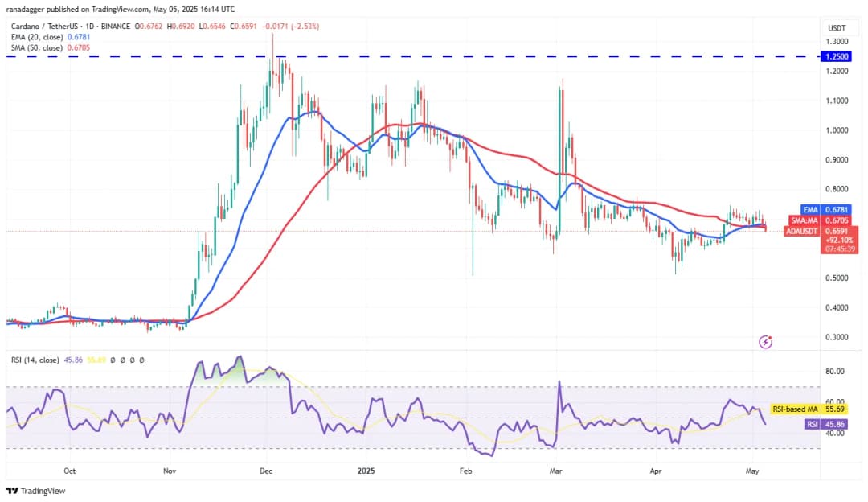Viewport: 868px width, 502px height.
Task: Click the USDT currency label above price axis
Action: pyautogui.click(x=837, y=28)
